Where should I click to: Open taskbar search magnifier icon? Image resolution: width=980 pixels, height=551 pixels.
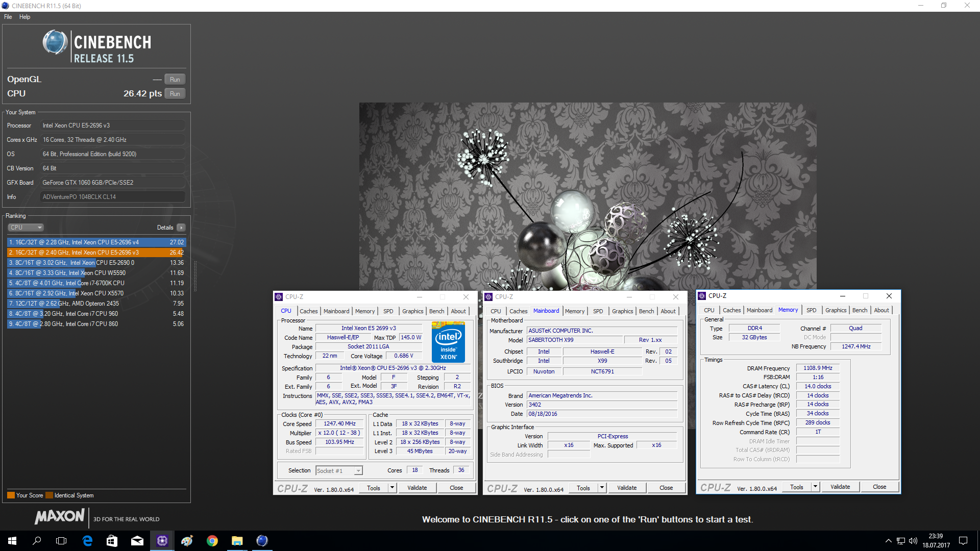point(37,541)
